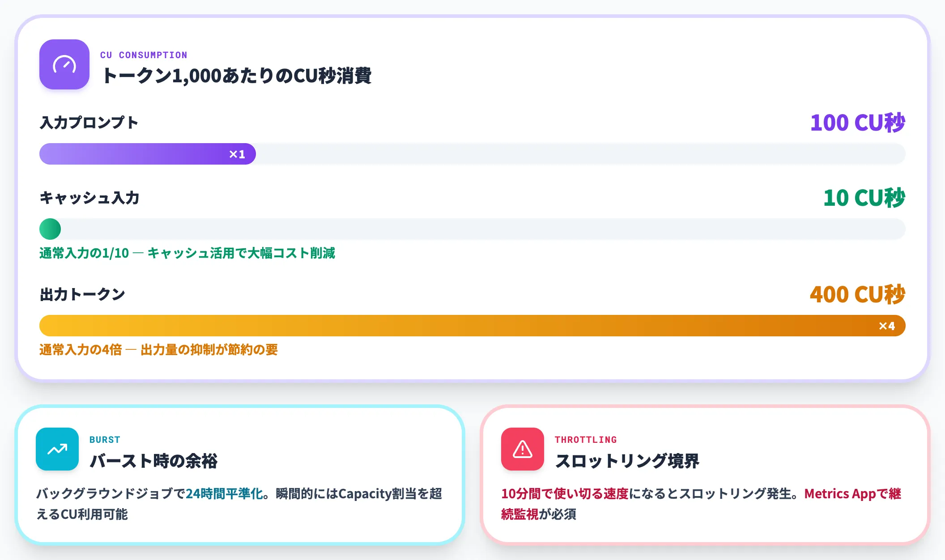The width and height of the screenshot is (945, 560).
Task: Click the 入力プロンプト label
Action: click(89, 123)
